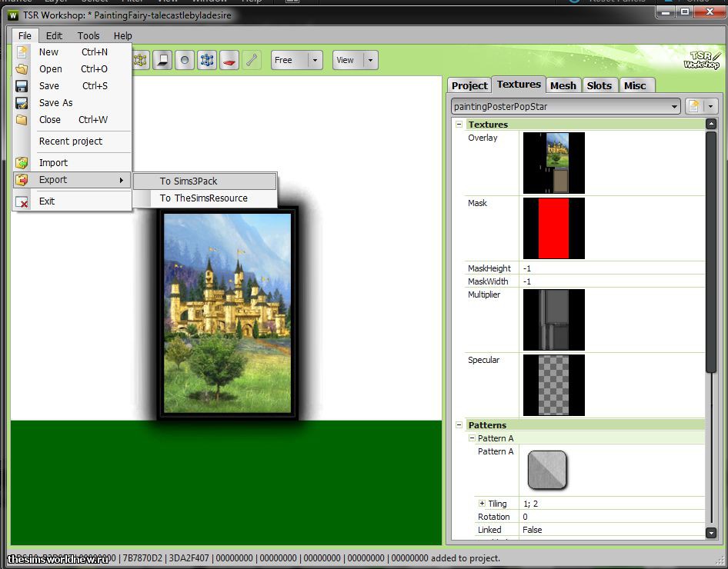Click the Multiplier texture thumbnail
Screen dimensions: 728x569
554,320
